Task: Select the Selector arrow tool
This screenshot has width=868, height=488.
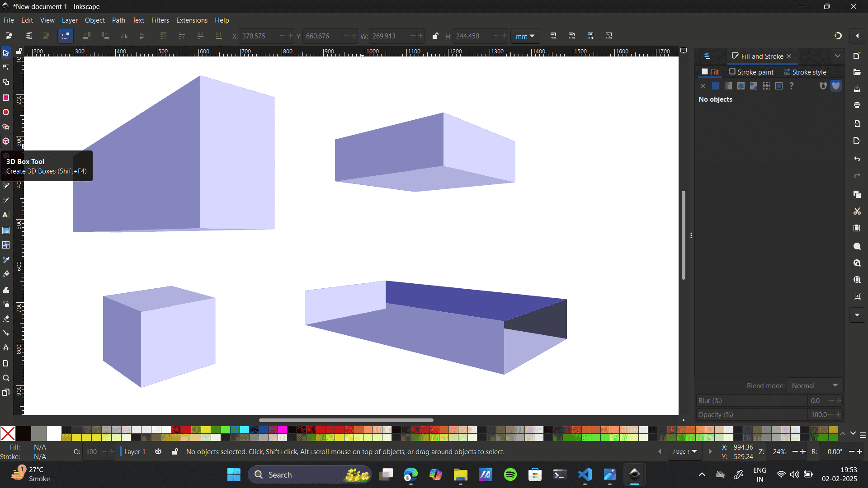Action: tap(6, 53)
